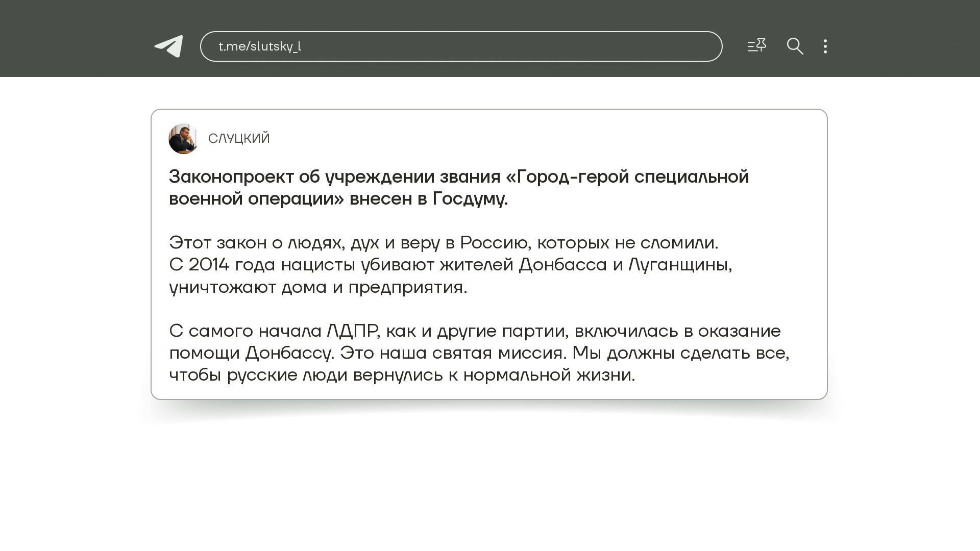980x551 pixels.
Task: Click the last line ending «нормальной жизни»
Action: click(402, 375)
